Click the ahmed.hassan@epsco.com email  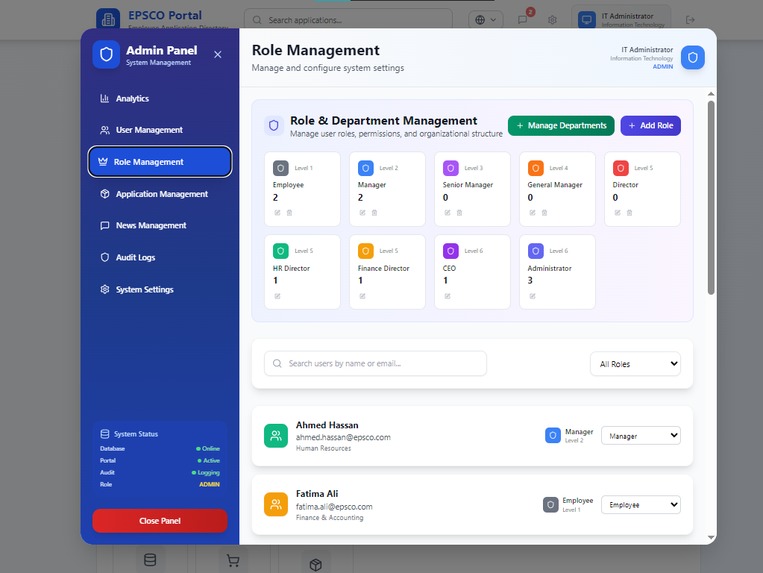tap(343, 437)
